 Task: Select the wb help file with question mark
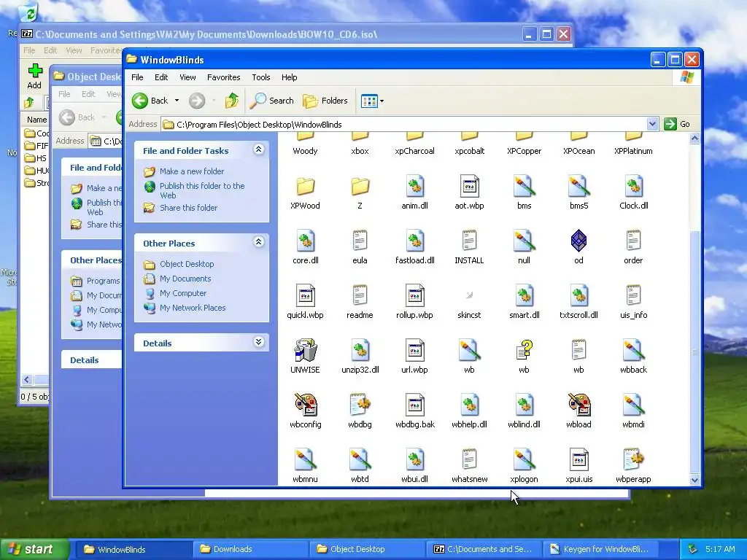(524, 351)
